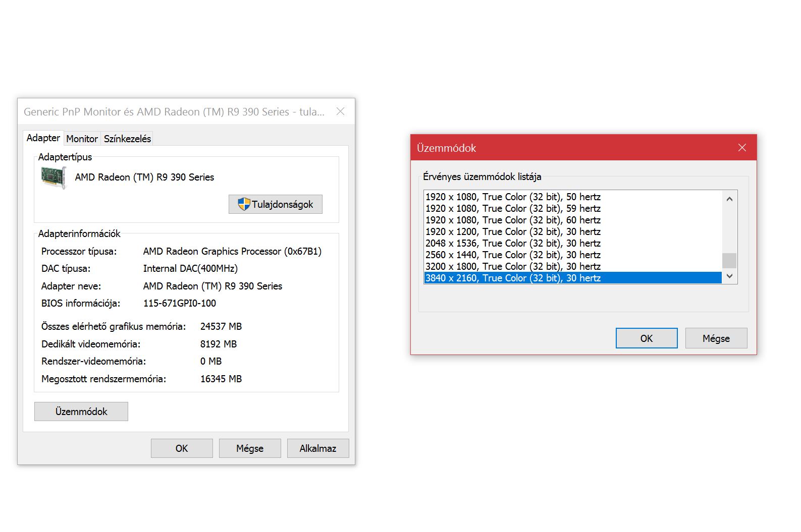Image resolution: width=801 pixels, height=532 pixels.
Task: Confirm OK in the Üzemmódok dialog
Action: pos(647,338)
